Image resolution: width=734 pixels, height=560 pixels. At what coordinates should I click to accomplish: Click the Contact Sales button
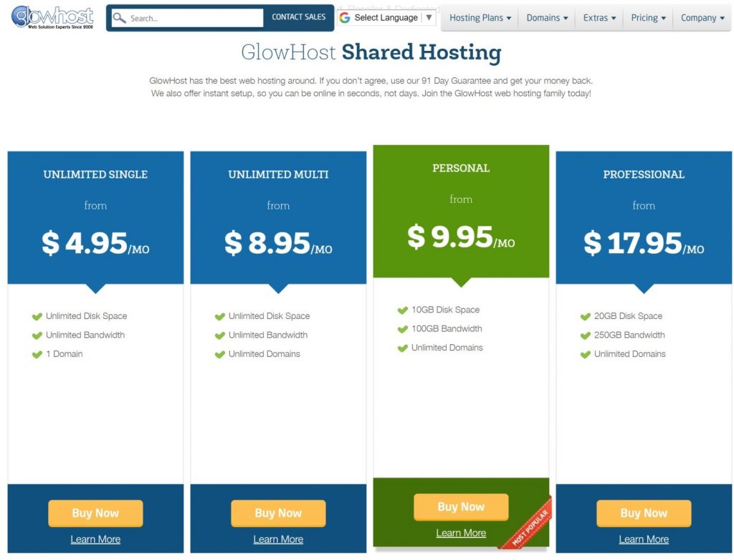pyautogui.click(x=299, y=17)
